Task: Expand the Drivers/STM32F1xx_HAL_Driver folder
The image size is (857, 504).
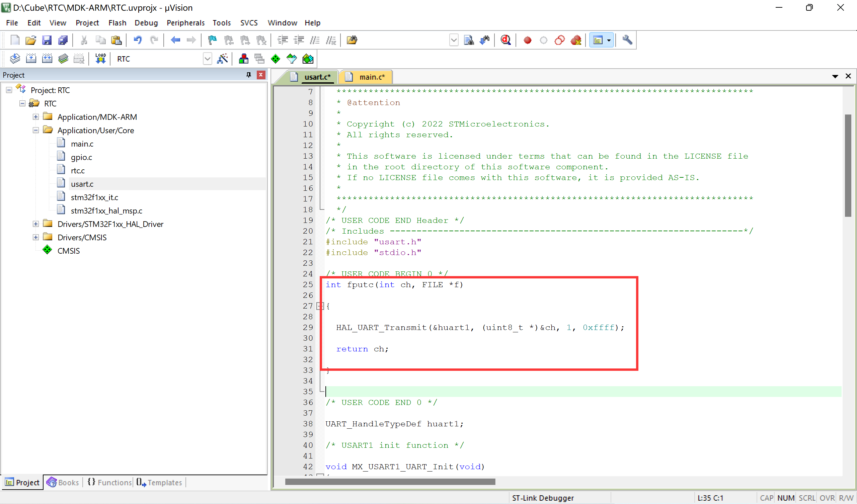Action: tap(36, 224)
